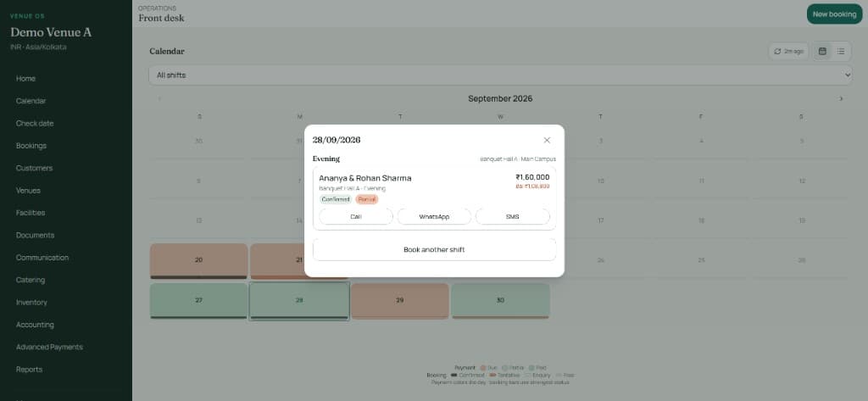Open Inventory in the sidebar
The height and width of the screenshot is (401, 868).
(31, 303)
